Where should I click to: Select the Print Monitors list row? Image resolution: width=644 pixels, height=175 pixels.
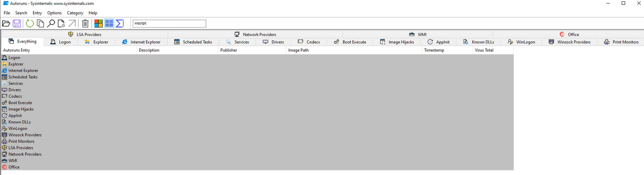point(257,142)
